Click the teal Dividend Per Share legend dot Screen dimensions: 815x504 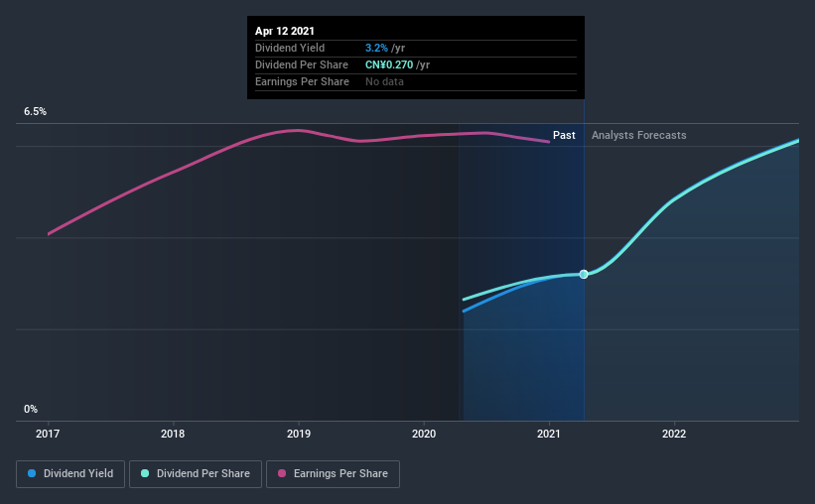click(145, 473)
